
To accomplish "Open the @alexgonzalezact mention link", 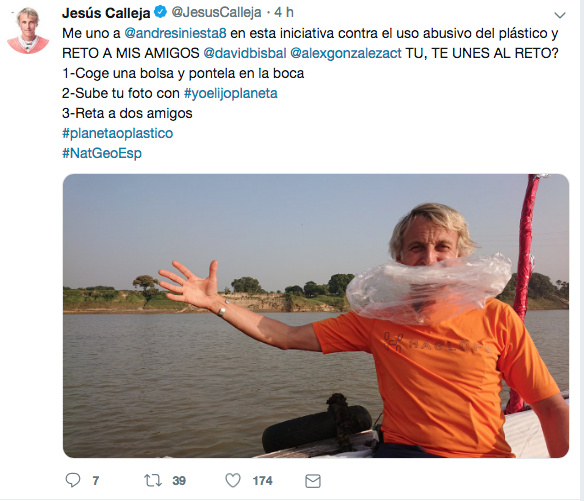I will click(x=346, y=53).
